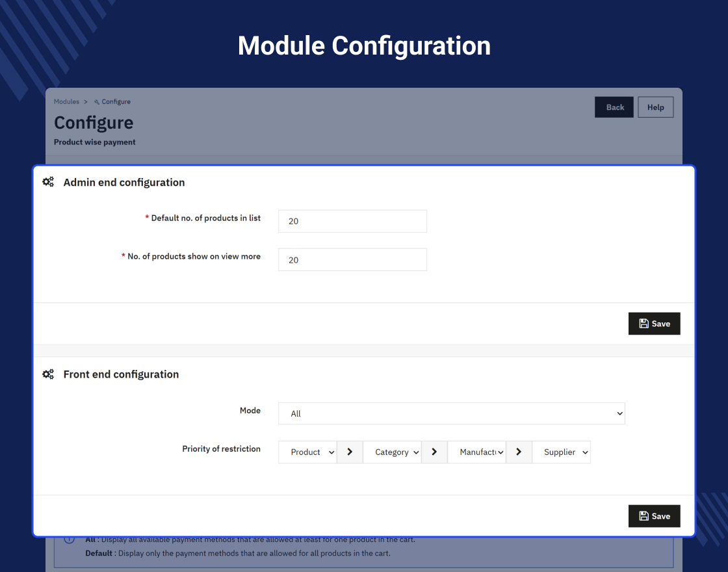Open the Category priority dropdown
The image size is (728, 572).
(x=392, y=452)
